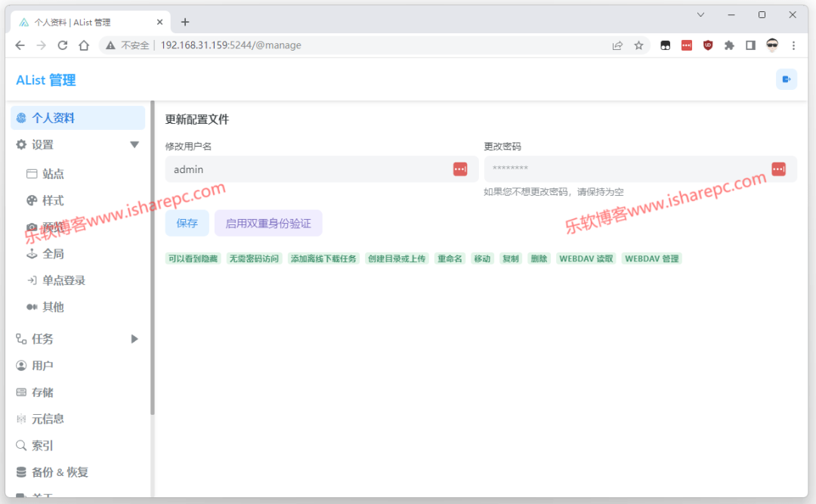Viewport: 816px width, 504px height.
Task: Click the 设置 gear icon
Action: click(21, 145)
